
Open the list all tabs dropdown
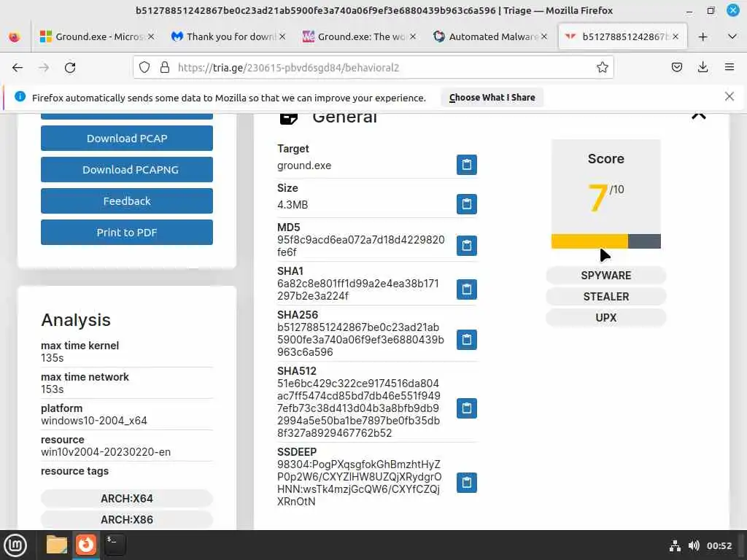click(x=732, y=36)
